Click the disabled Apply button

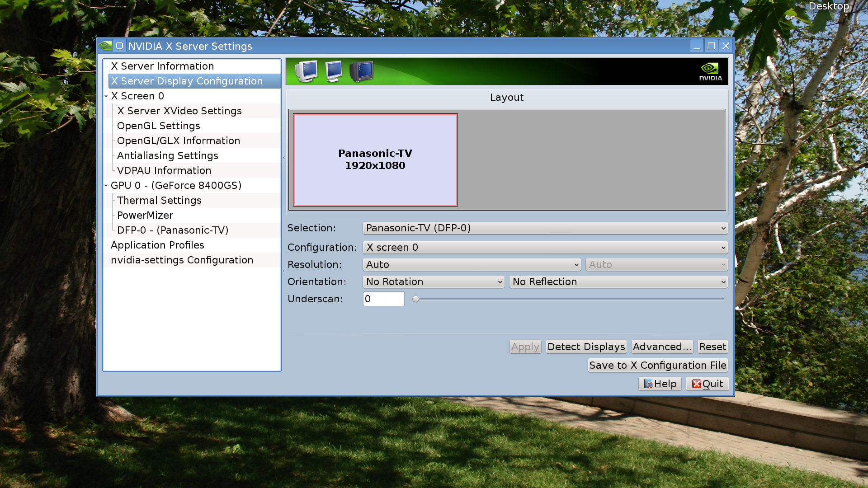[525, 347]
